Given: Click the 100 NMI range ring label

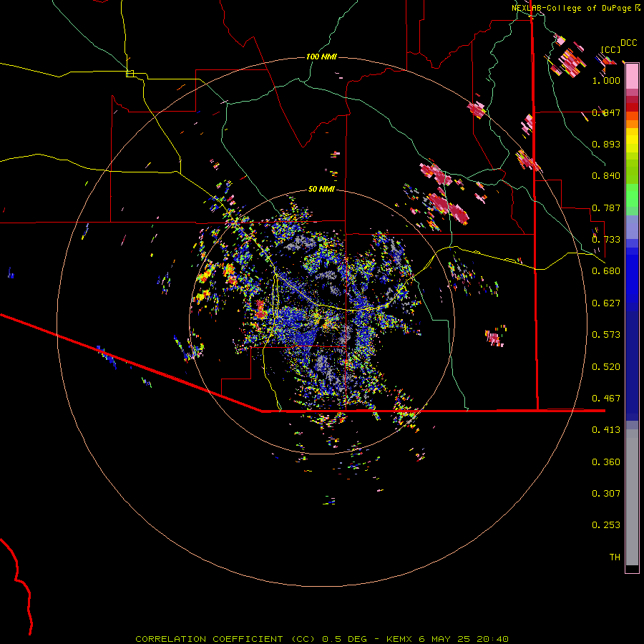Looking at the screenshot, I should [321, 57].
